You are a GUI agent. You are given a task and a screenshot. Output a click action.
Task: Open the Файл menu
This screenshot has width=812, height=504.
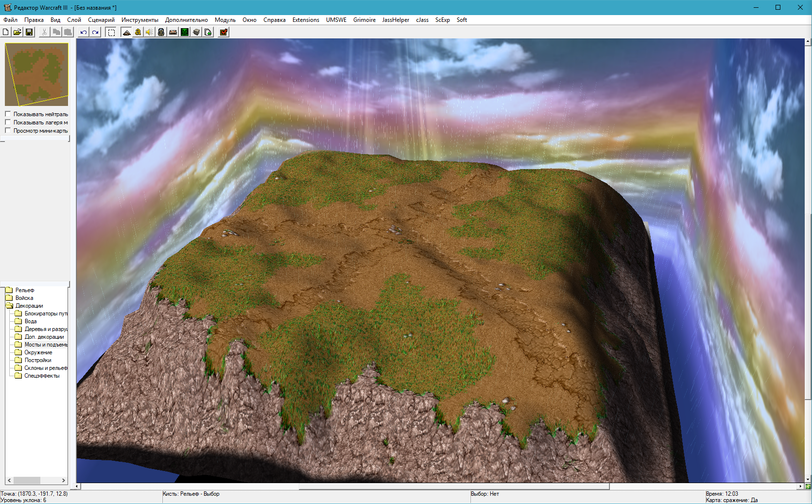(10, 20)
